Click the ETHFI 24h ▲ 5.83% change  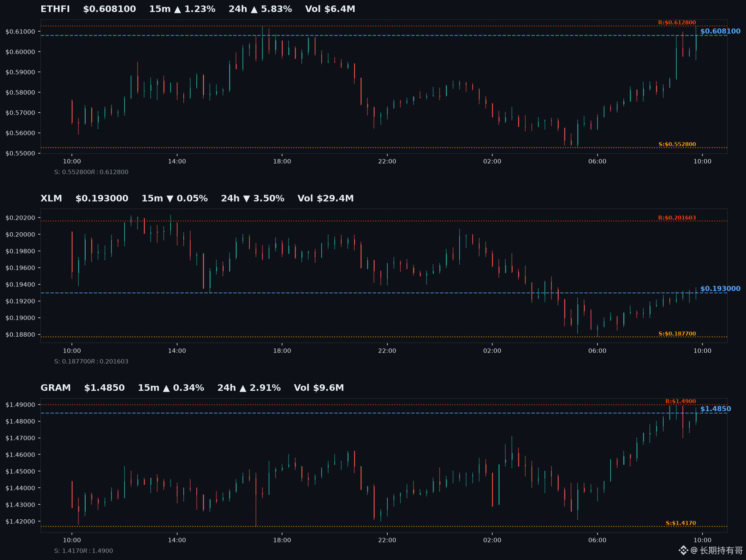pos(260,9)
